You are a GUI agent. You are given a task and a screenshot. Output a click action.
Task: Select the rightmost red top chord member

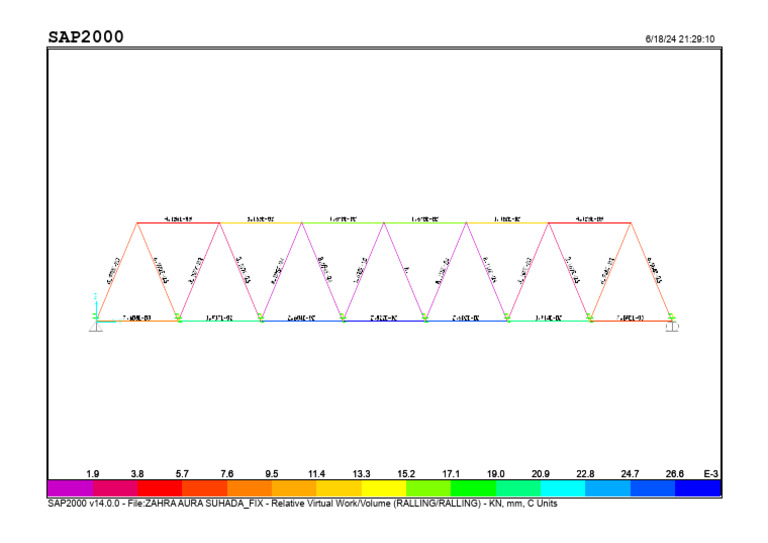(x=590, y=223)
